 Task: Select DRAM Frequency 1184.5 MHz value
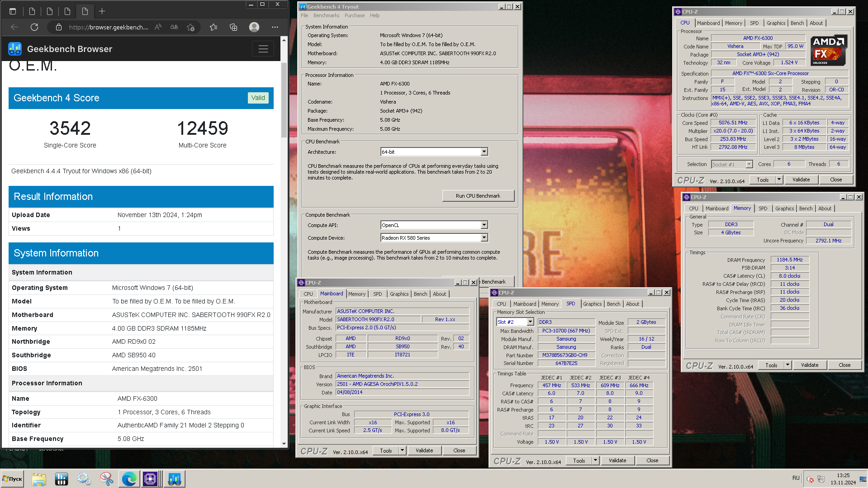[x=790, y=260]
